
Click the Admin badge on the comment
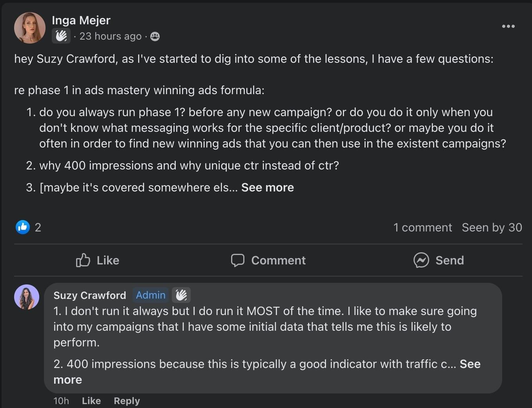click(x=151, y=295)
